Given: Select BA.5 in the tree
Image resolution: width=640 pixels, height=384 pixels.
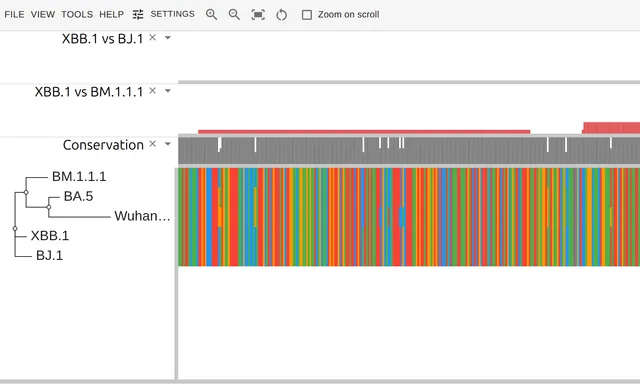Looking at the screenshot, I should coord(78,196).
